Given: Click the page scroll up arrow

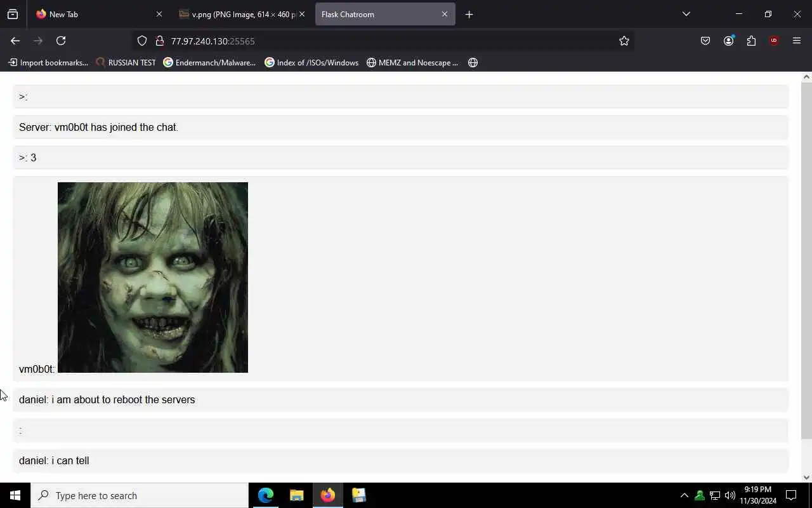Looking at the screenshot, I should point(806,77).
